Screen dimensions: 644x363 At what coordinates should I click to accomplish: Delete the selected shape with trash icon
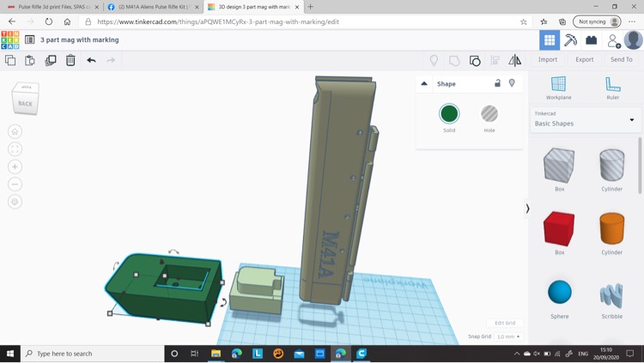[x=70, y=60]
